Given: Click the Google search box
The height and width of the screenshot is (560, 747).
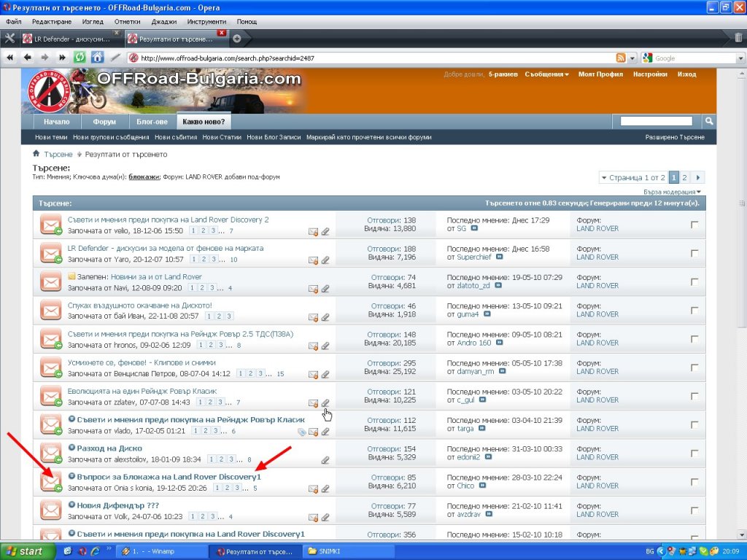Looking at the screenshot, I should coord(694,58).
